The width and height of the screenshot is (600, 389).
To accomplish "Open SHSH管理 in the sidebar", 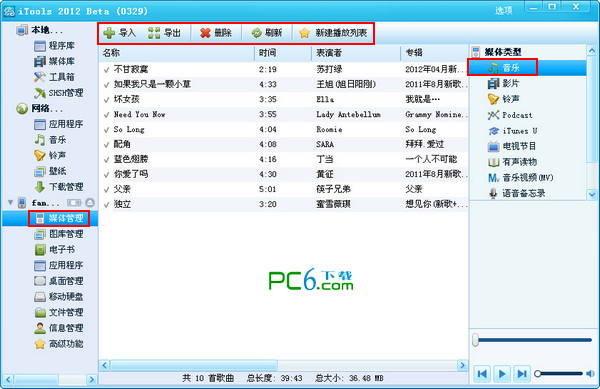I will (x=59, y=93).
